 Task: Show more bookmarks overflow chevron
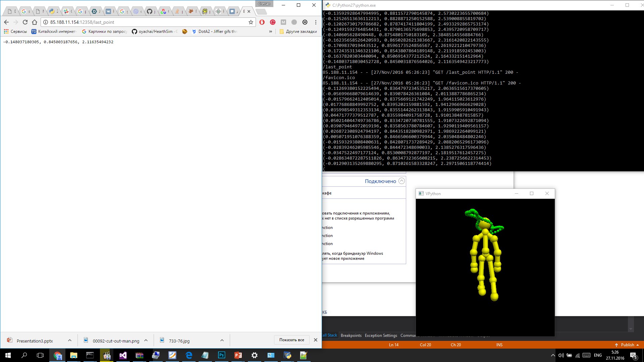(270, 32)
